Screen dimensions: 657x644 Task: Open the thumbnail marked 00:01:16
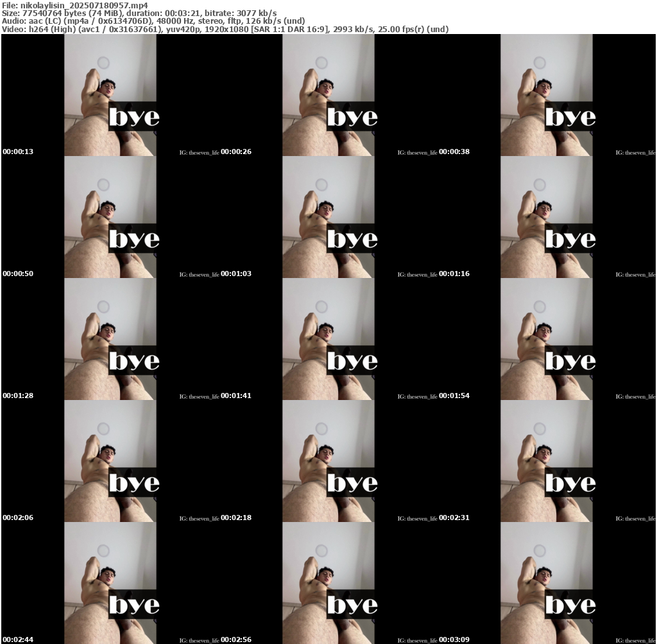[547, 217]
